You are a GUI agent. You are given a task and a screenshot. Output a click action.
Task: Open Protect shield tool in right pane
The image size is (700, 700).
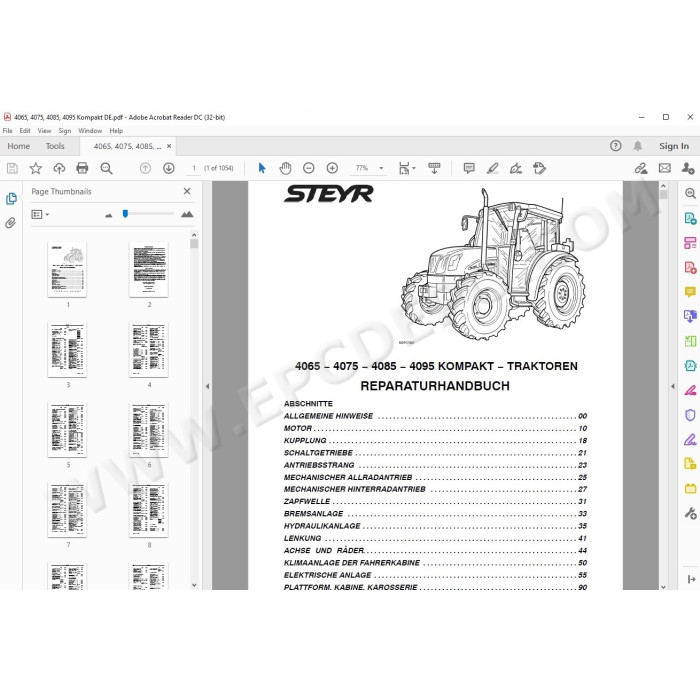[x=690, y=415]
